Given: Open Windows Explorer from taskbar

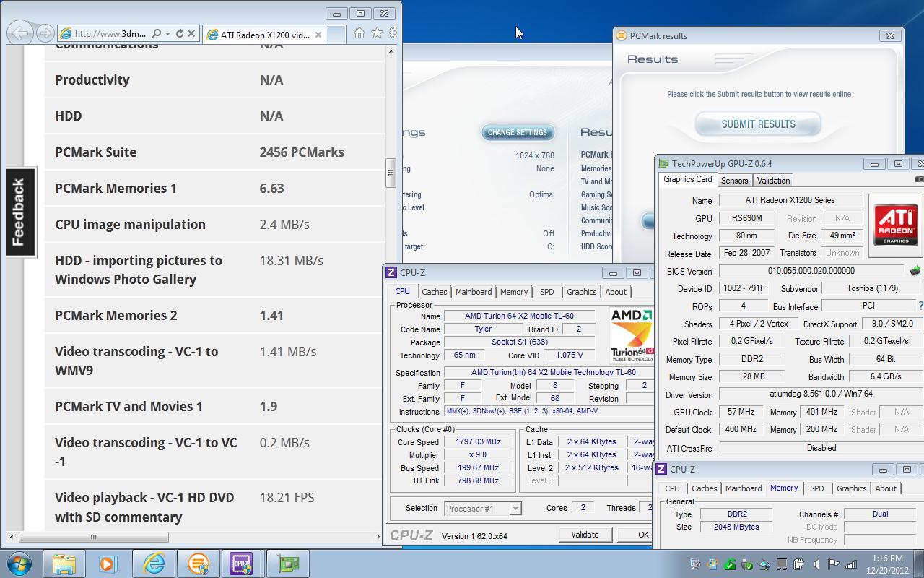Looking at the screenshot, I should coord(64,564).
